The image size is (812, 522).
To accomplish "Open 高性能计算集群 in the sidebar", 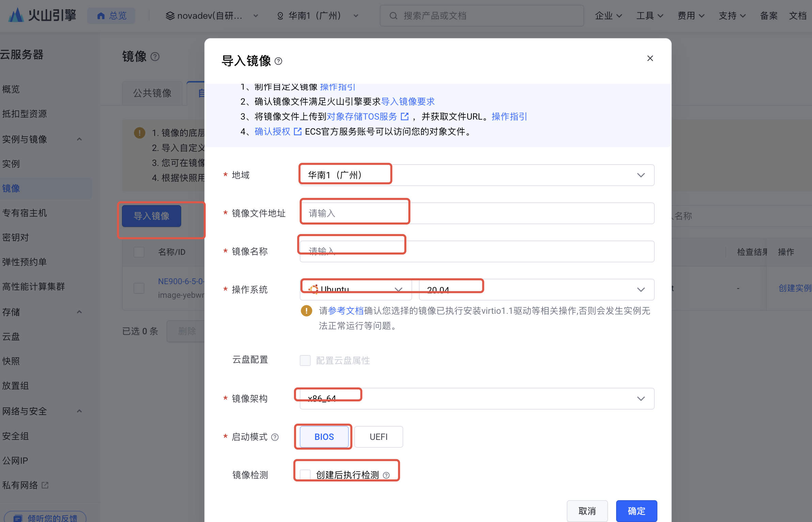I will (x=33, y=287).
